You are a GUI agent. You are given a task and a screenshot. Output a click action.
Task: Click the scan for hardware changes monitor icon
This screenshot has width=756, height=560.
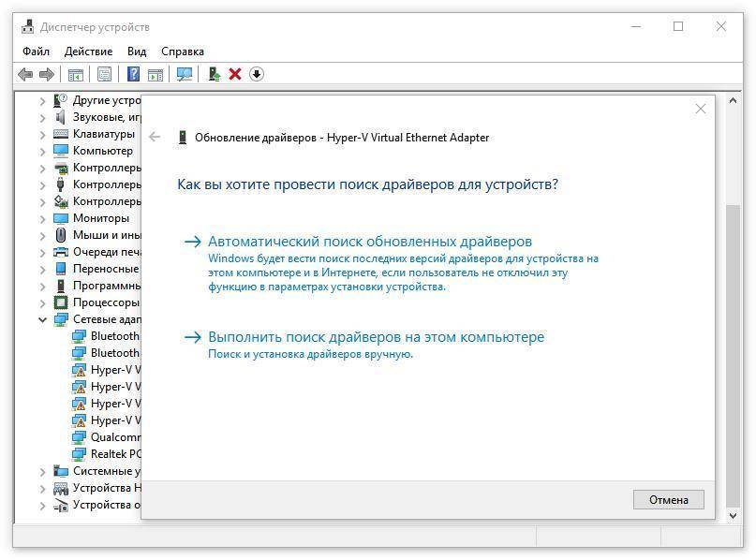185,74
